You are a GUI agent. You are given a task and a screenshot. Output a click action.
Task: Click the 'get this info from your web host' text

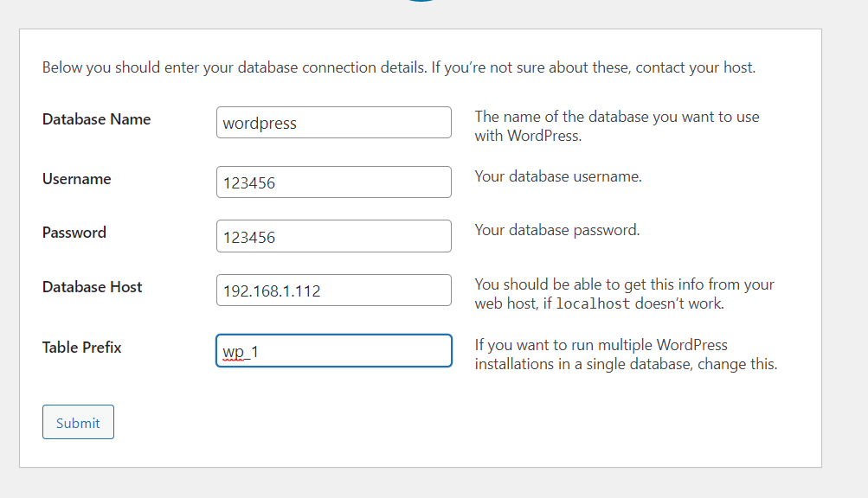624,294
